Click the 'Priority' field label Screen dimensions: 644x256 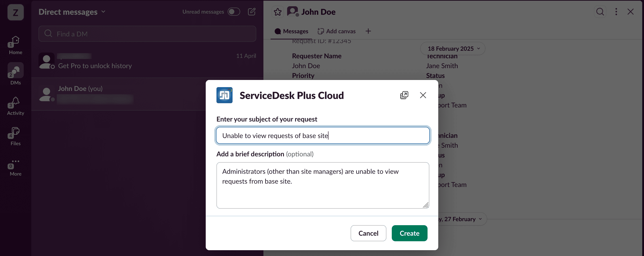coord(303,76)
